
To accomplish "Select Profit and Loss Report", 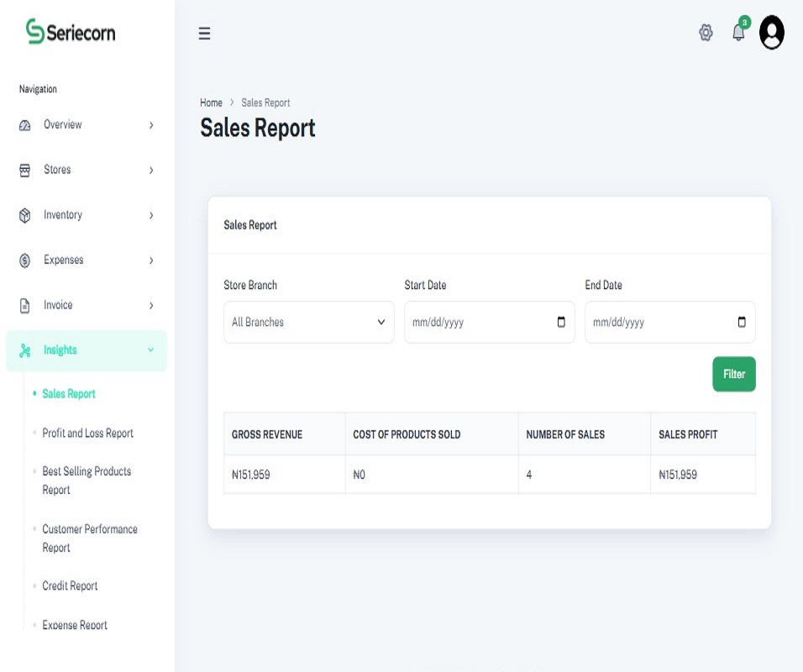I will click(x=87, y=433).
